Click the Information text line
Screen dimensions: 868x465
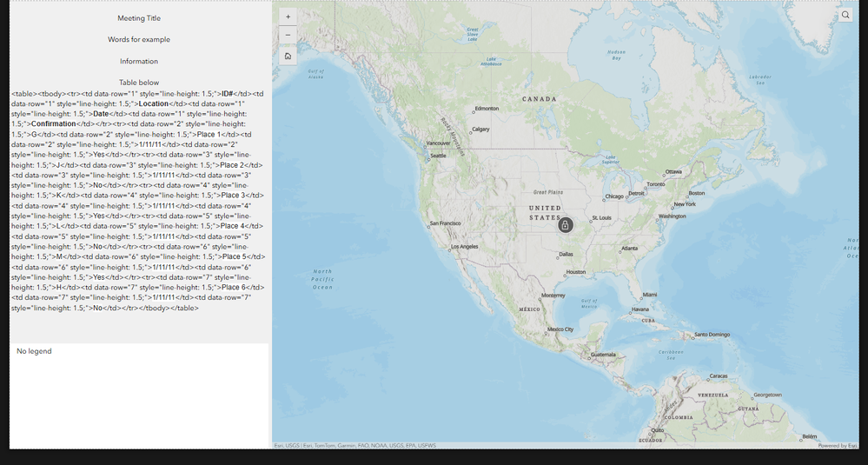coord(139,62)
